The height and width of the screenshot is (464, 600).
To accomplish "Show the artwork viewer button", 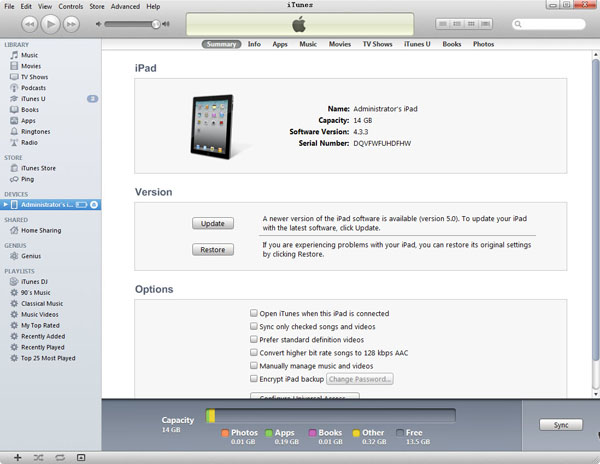I will pos(81,457).
